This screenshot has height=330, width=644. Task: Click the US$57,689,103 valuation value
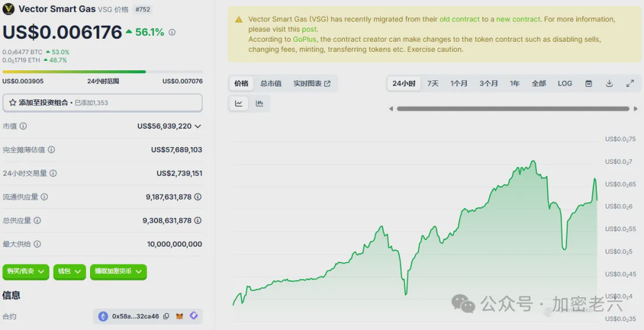tap(177, 150)
